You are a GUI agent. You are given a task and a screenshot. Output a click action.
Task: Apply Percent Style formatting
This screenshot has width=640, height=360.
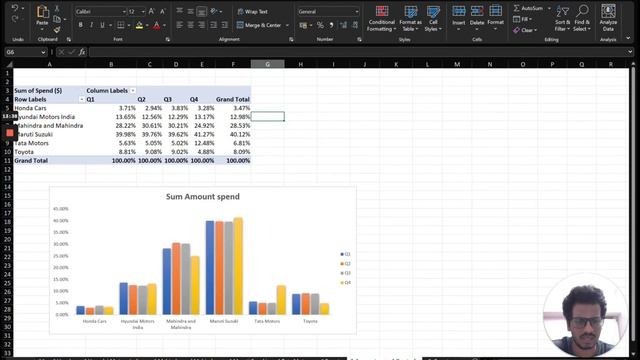tap(320, 25)
